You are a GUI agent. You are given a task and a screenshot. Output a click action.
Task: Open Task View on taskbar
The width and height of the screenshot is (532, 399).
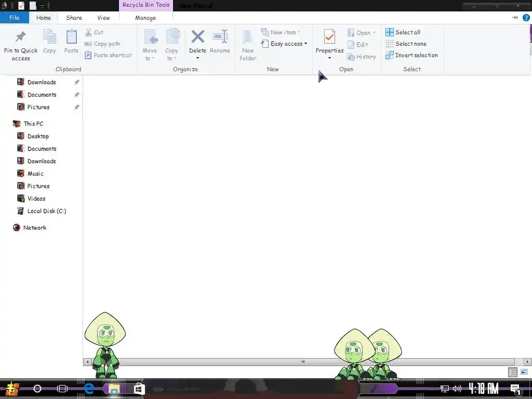click(x=62, y=389)
